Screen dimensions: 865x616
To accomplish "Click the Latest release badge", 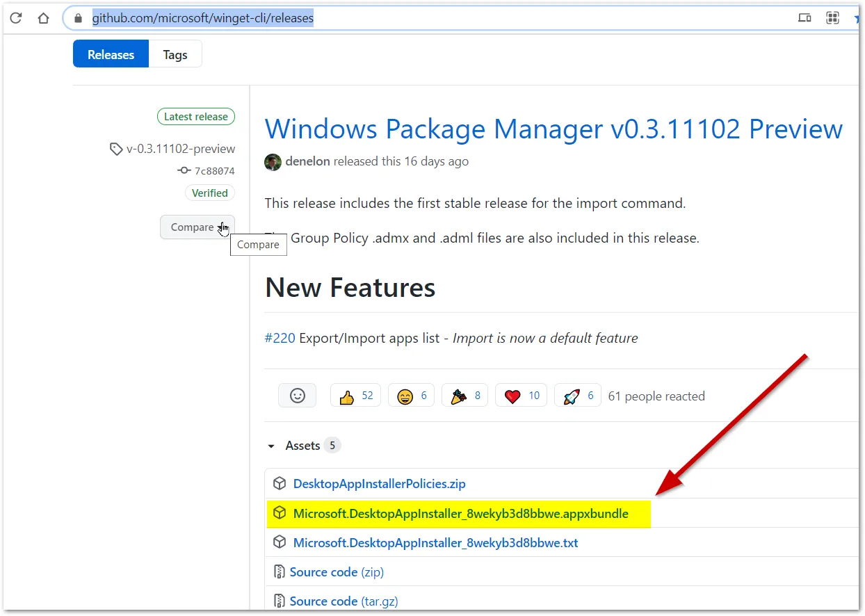I will click(196, 117).
